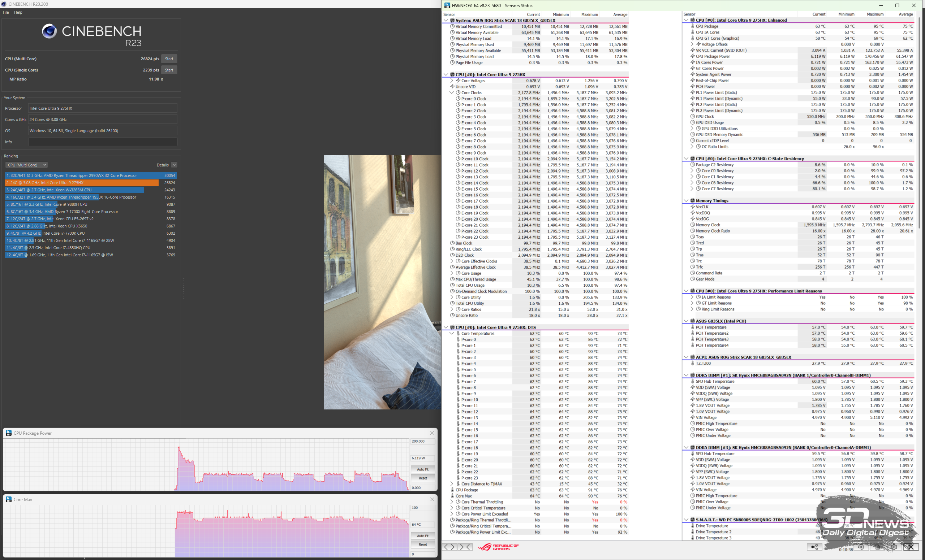Close the Core Max graph window
The width and height of the screenshot is (925, 560).
click(x=432, y=499)
